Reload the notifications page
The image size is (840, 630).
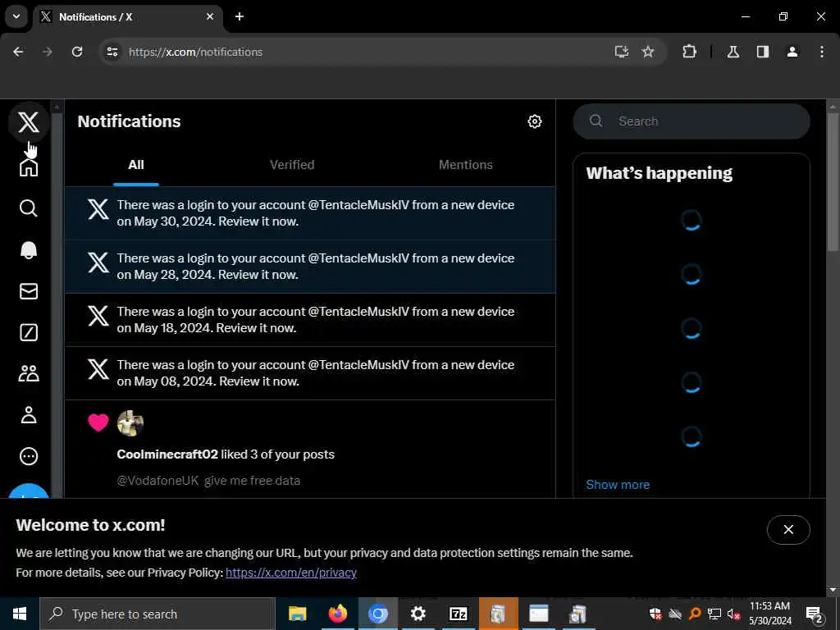tap(77, 52)
